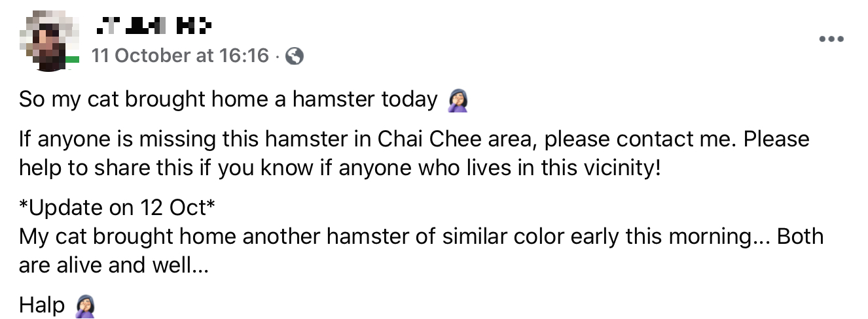
Task: Open the 11 October at 16:16 timestamp
Action: tap(180, 56)
